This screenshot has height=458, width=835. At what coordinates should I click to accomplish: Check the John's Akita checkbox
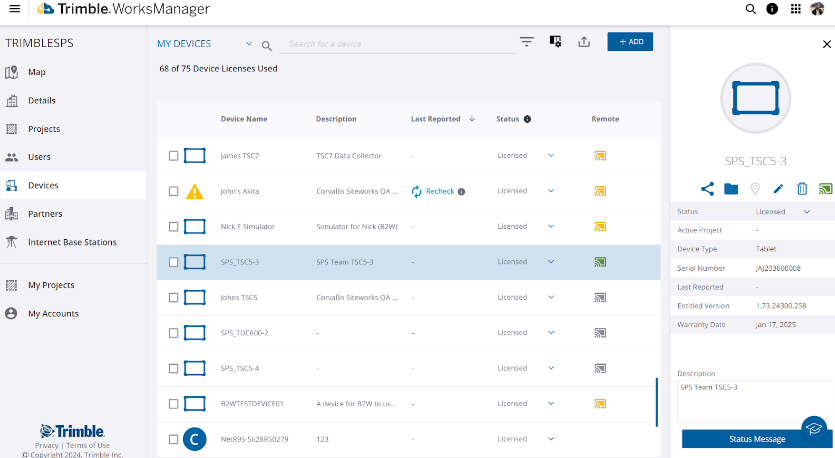point(174,191)
